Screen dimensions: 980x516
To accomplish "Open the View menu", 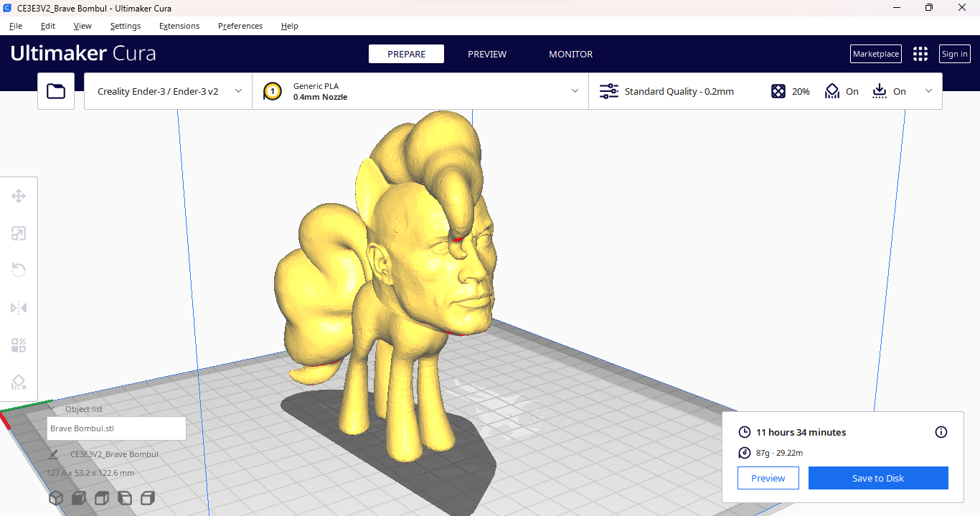I will point(83,26).
